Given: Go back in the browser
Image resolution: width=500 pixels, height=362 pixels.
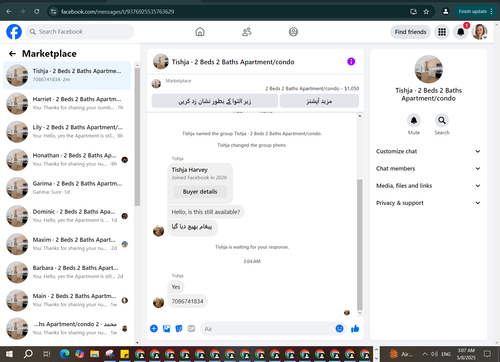Looking at the screenshot, I should (9, 12).
